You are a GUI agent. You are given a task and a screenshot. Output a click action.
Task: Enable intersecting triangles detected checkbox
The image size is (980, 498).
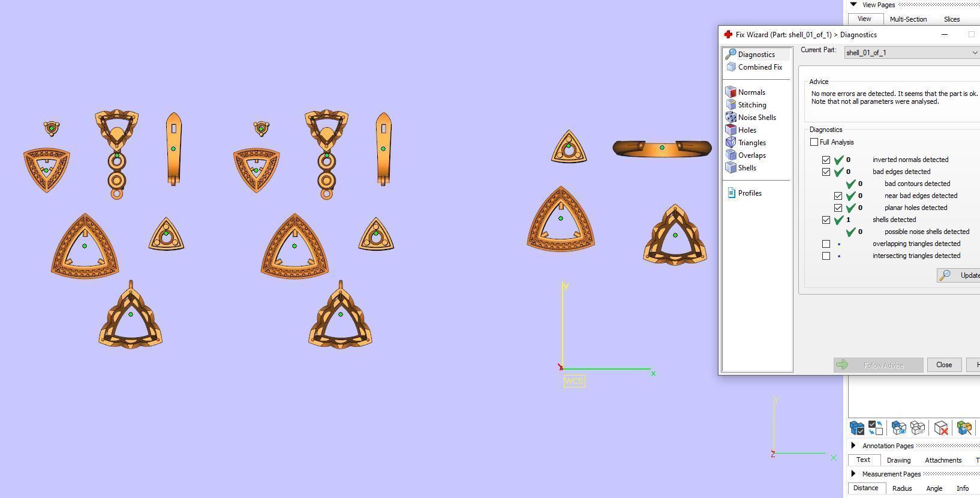coord(826,256)
